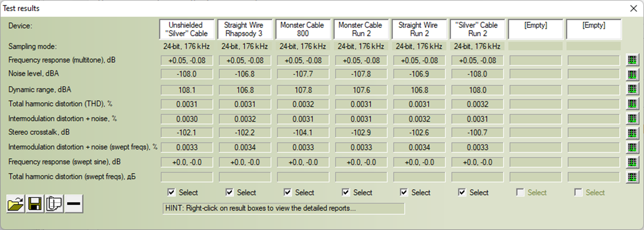Click swept sine response for Monster Cable 800
Viewport: 644px width, 230px height.
coord(303,162)
